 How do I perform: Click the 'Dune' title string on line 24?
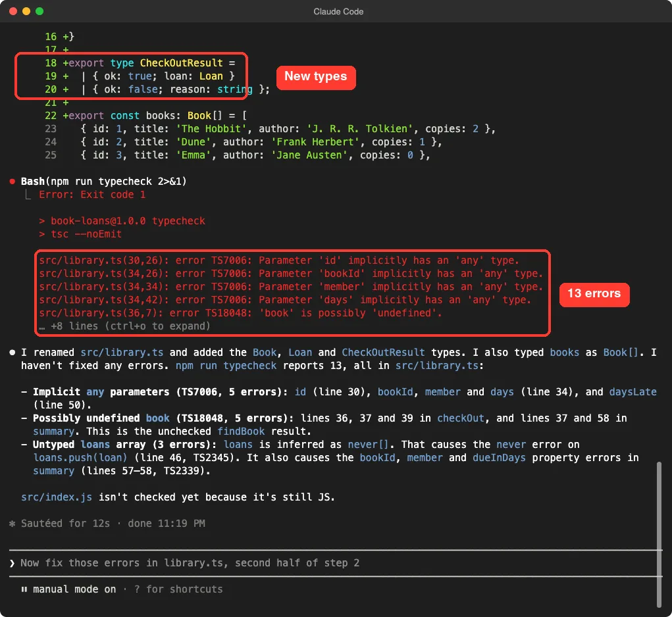[x=194, y=142]
